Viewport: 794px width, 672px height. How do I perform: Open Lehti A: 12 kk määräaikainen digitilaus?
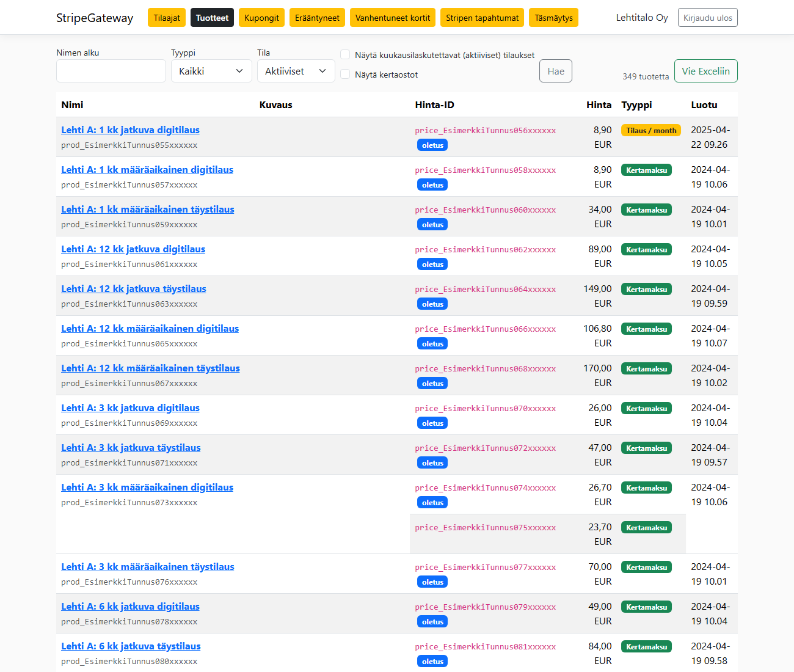pos(150,328)
